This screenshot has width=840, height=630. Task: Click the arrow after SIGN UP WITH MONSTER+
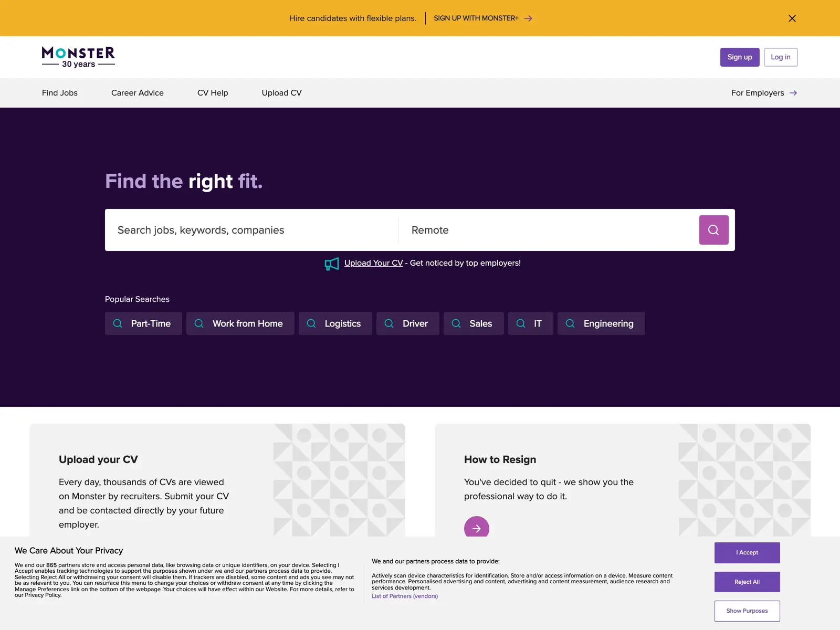528,18
